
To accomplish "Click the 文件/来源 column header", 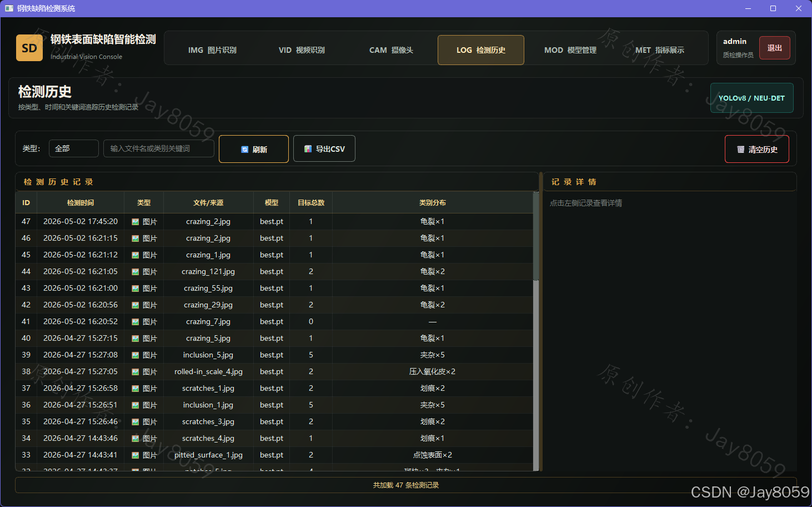I will click(208, 202).
